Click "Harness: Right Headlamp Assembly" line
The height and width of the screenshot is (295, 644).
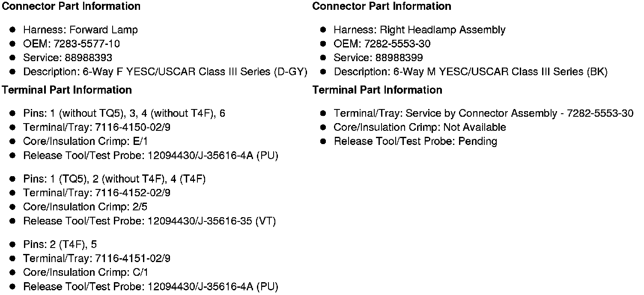pos(419,30)
